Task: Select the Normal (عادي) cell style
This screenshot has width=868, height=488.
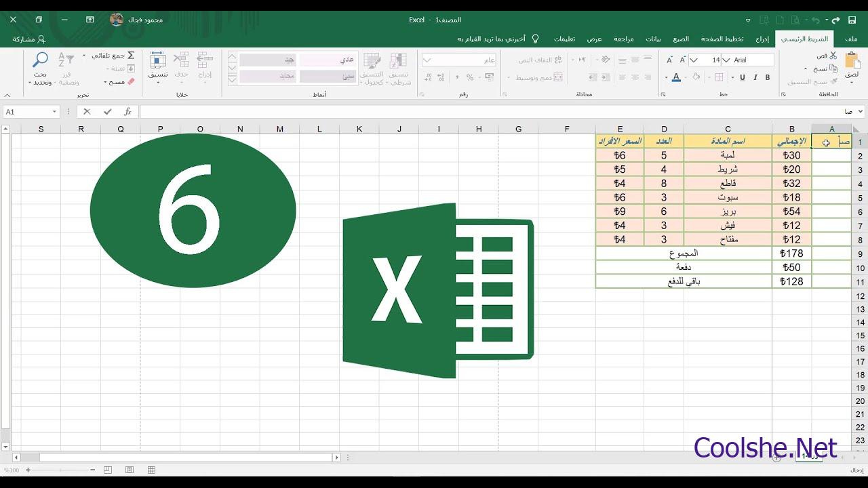Action: tap(328, 60)
